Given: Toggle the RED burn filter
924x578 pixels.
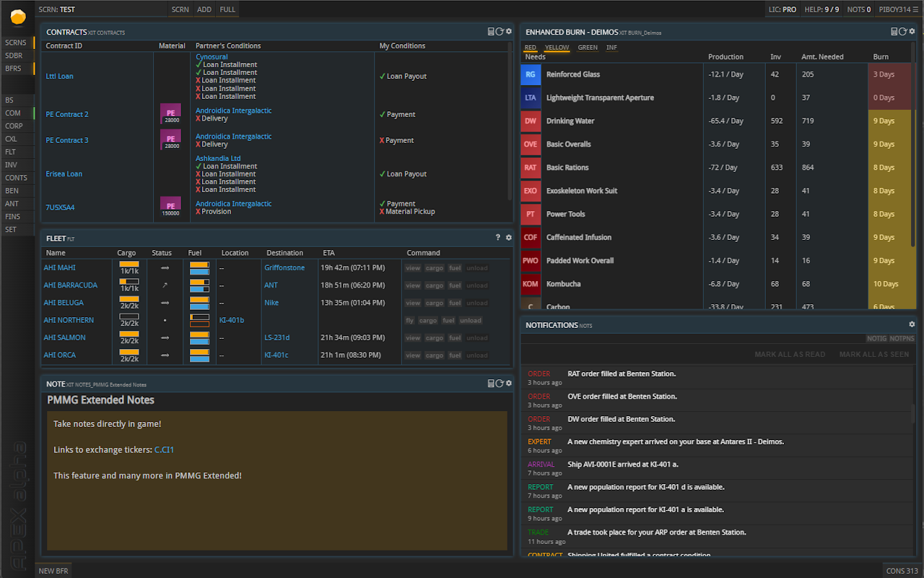Looking at the screenshot, I should (531, 48).
